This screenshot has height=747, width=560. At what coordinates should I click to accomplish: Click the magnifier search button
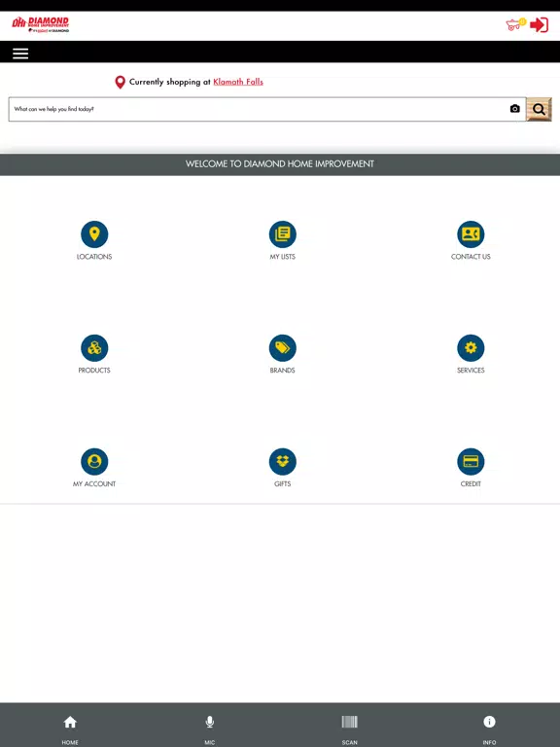pyautogui.click(x=539, y=109)
